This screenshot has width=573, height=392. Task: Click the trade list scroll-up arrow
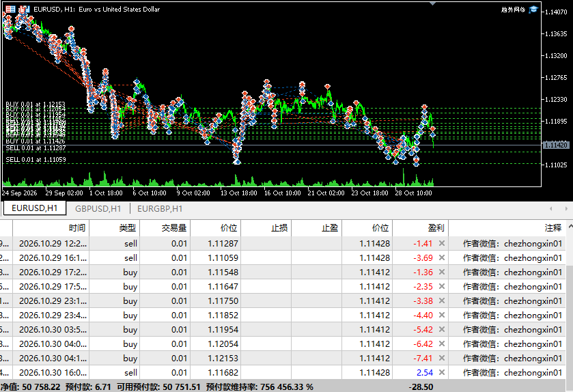(570, 227)
